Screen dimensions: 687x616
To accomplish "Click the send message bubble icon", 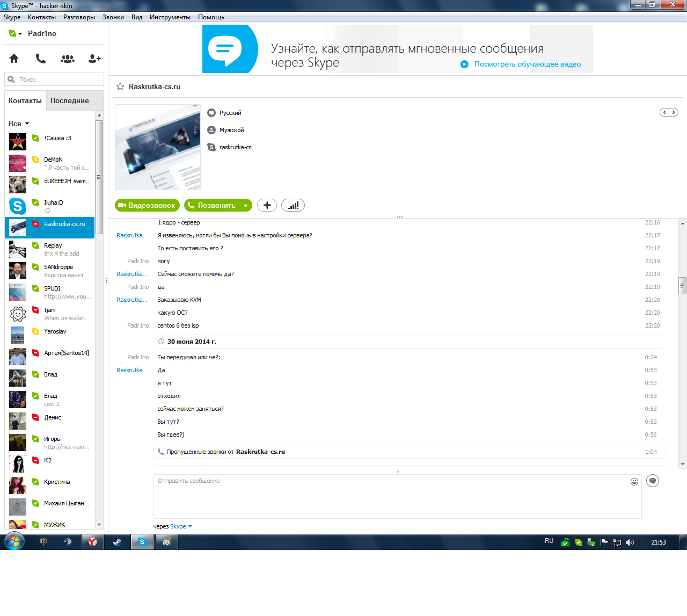I will click(x=653, y=481).
